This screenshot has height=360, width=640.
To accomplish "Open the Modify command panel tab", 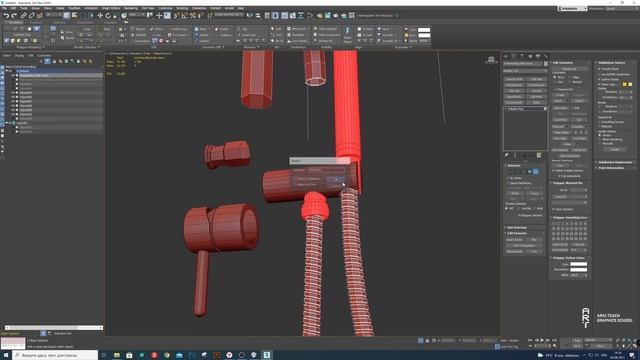I will 514,56.
